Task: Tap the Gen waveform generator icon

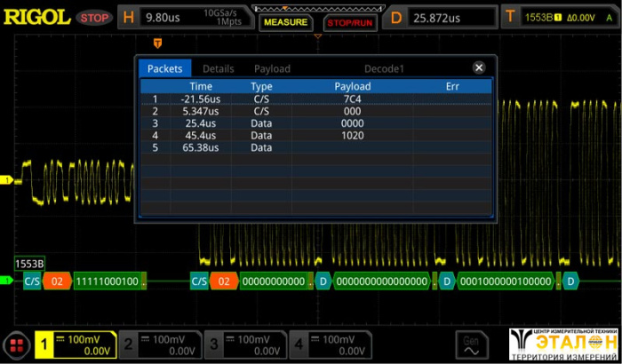Action: pos(472,344)
